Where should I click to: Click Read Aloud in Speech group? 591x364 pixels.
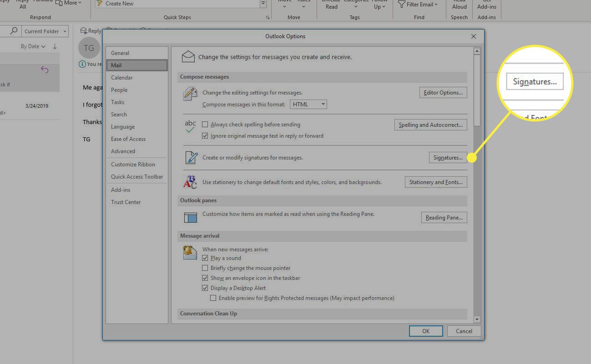(459, 5)
